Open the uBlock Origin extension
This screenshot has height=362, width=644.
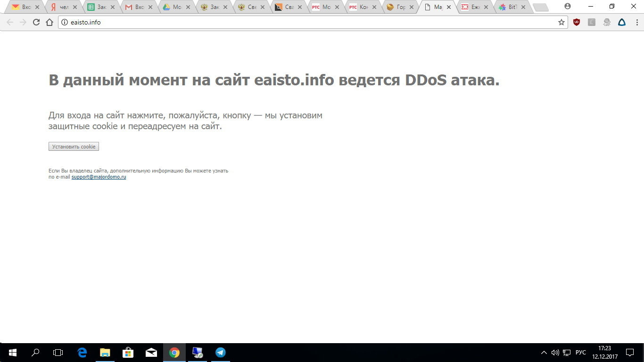click(x=577, y=22)
